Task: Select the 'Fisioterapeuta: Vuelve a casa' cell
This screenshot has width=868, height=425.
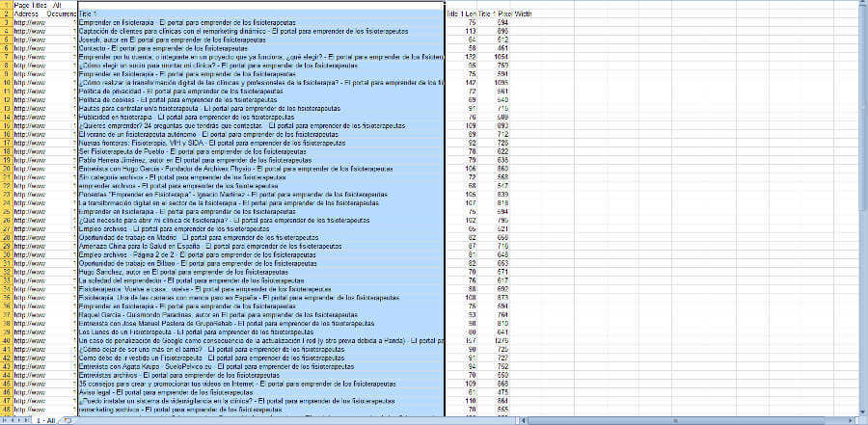Action: pos(260,289)
